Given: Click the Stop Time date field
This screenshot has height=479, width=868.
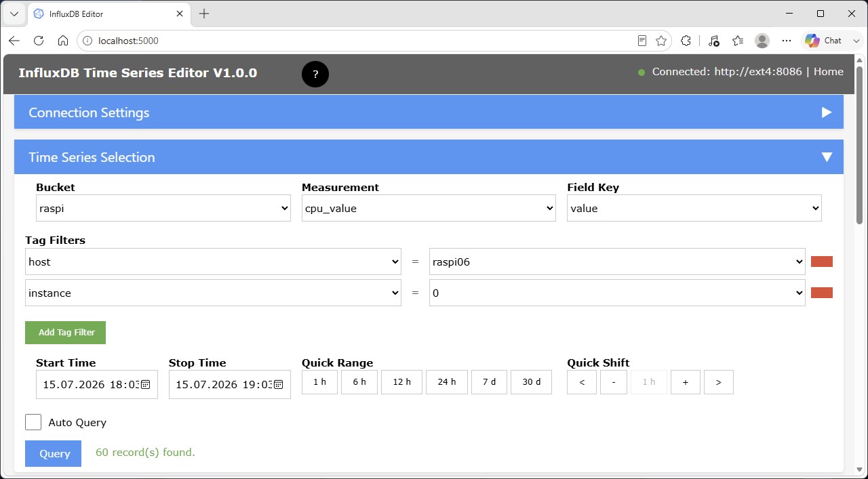Looking at the screenshot, I should (230, 384).
